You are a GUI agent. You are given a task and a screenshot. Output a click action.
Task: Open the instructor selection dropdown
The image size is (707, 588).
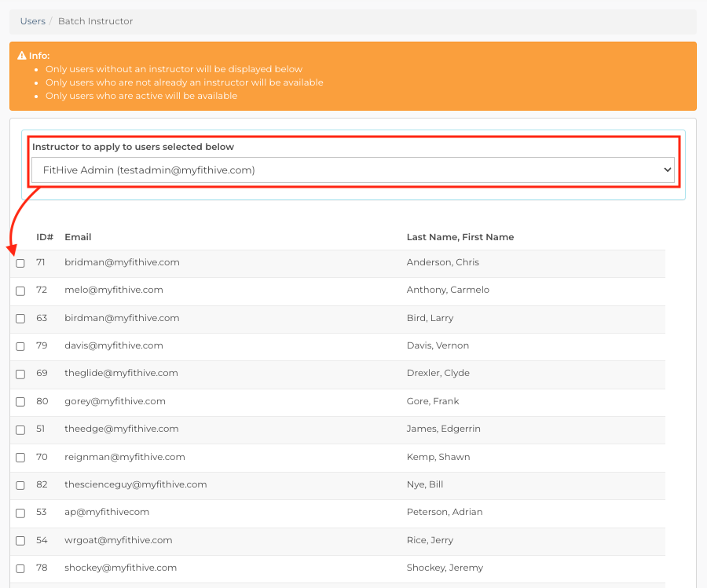coord(353,170)
